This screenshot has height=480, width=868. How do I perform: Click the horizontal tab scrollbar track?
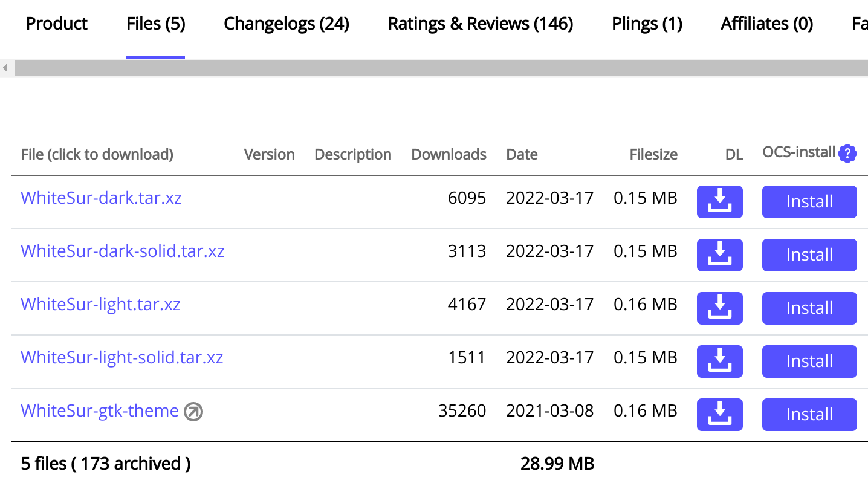click(x=441, y=68)
